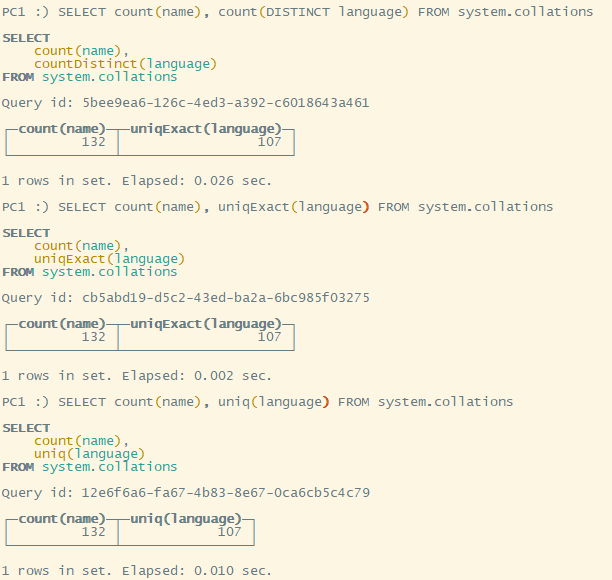Click the prompt line containing 'uniqExact(language) FROM system.collations'
Viewport: 612px width, 580px height.
click(278, 207)
